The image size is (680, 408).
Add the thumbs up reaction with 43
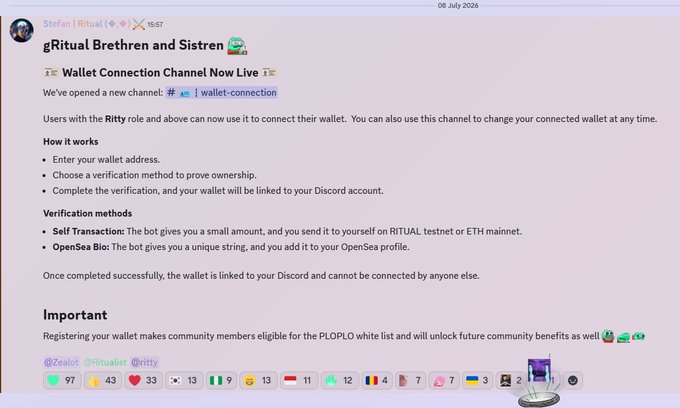point(102,380)
